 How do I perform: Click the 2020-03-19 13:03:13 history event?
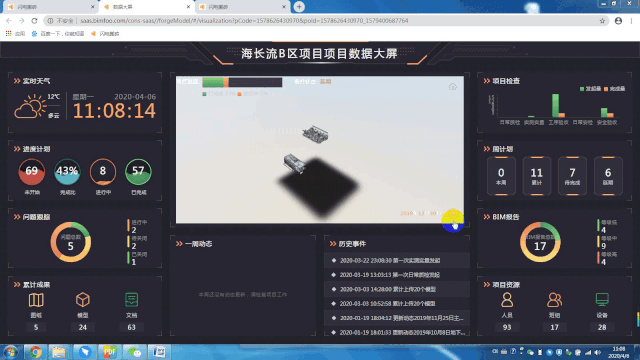click(397, 275)
